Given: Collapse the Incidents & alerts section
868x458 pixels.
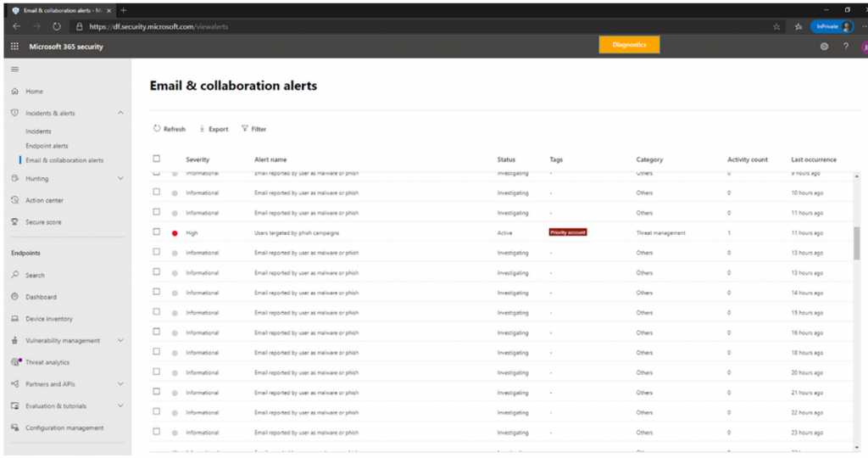Looking at the screenshot, I should (120, 113).
